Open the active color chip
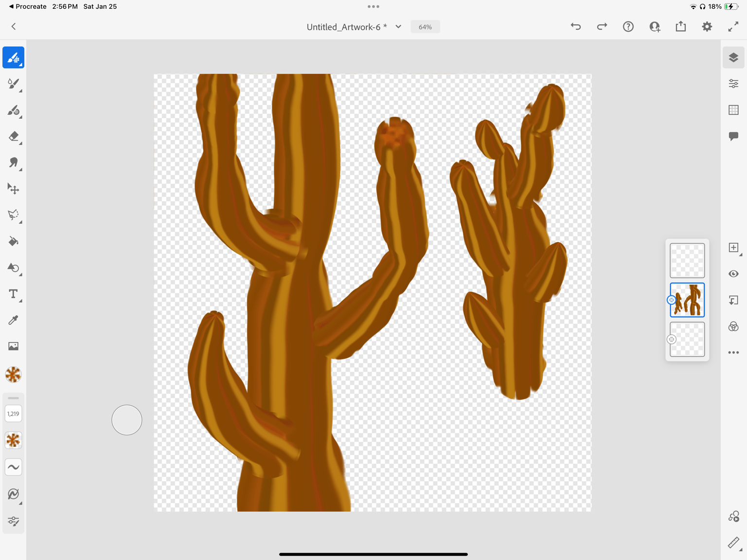This screenshot has width=747, height=560. (x=13, y=375)
